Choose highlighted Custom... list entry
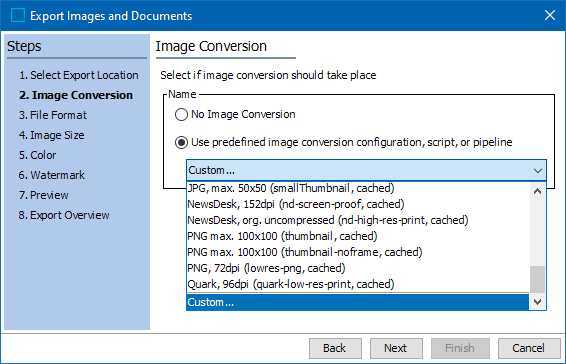 [358, 302]
